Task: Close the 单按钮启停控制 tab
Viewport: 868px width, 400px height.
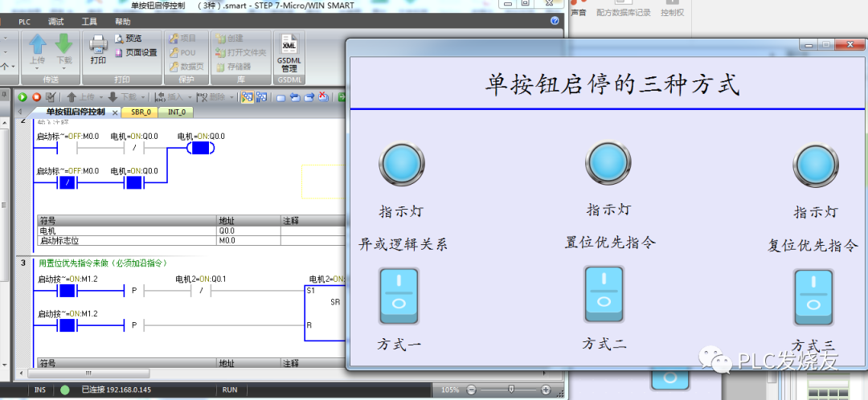Action: pyautogui.click(x=115, y=112)
